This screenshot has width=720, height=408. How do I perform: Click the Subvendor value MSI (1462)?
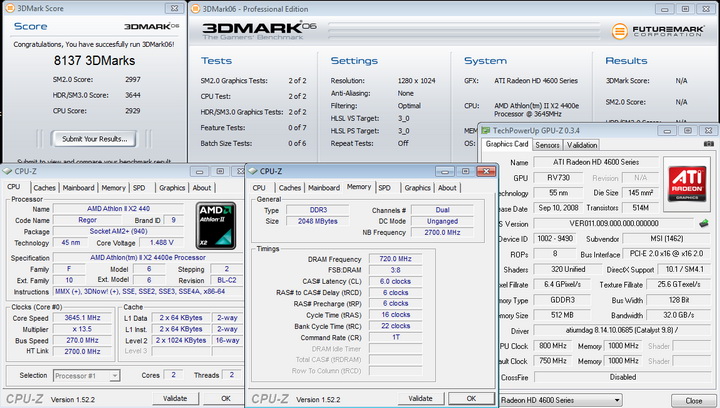tap(666, 239)
